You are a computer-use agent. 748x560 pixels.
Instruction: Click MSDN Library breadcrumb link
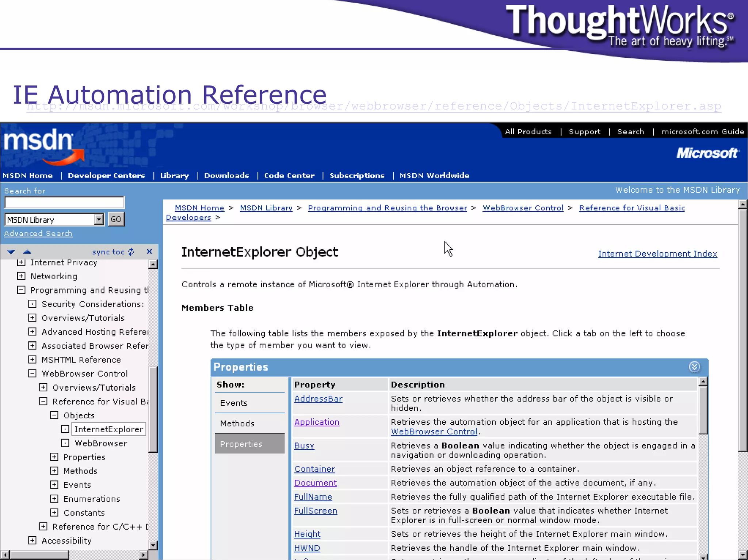266,208
